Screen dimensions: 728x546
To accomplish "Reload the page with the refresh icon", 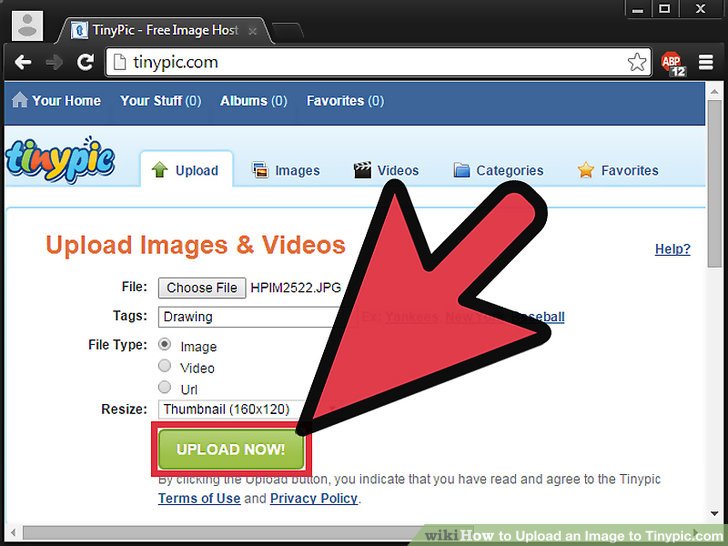I will (x=85, y=62).
